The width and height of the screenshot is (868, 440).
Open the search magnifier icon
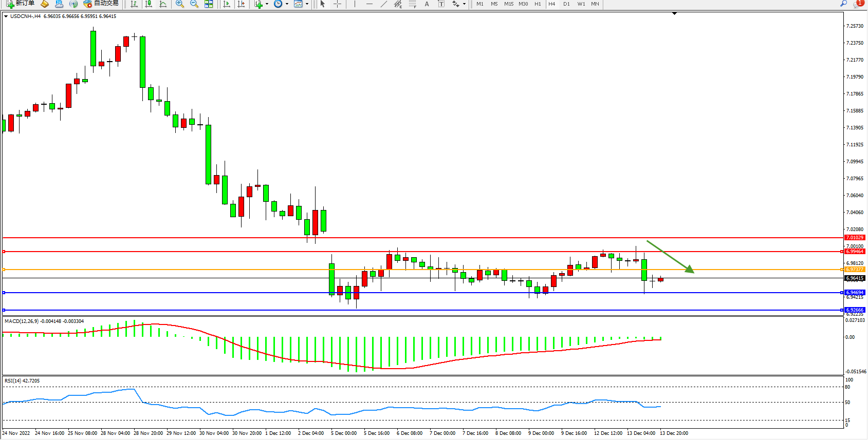(x=843, y=4)
